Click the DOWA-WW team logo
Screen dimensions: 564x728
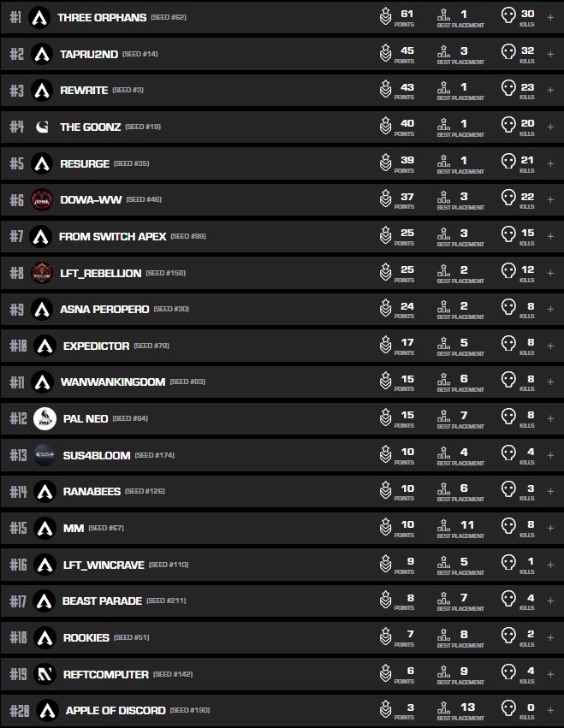[42, 199]
